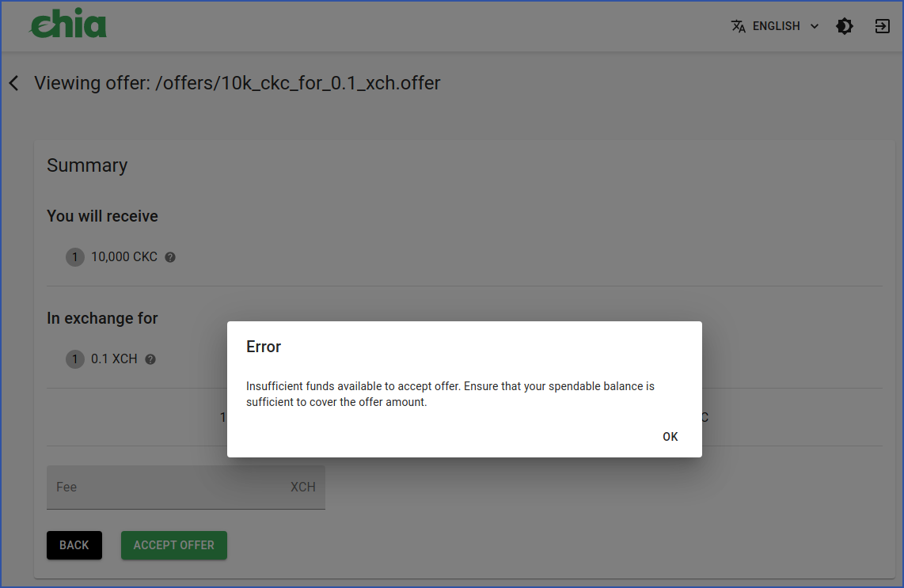
Task: Click the You will receive label
Action: point(103,216)
